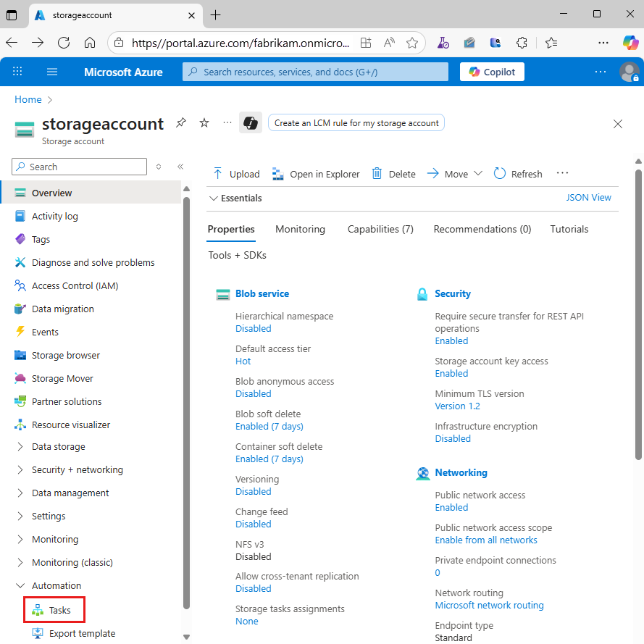
Task: Add page to browser favorites star
Action: (412, 43)
